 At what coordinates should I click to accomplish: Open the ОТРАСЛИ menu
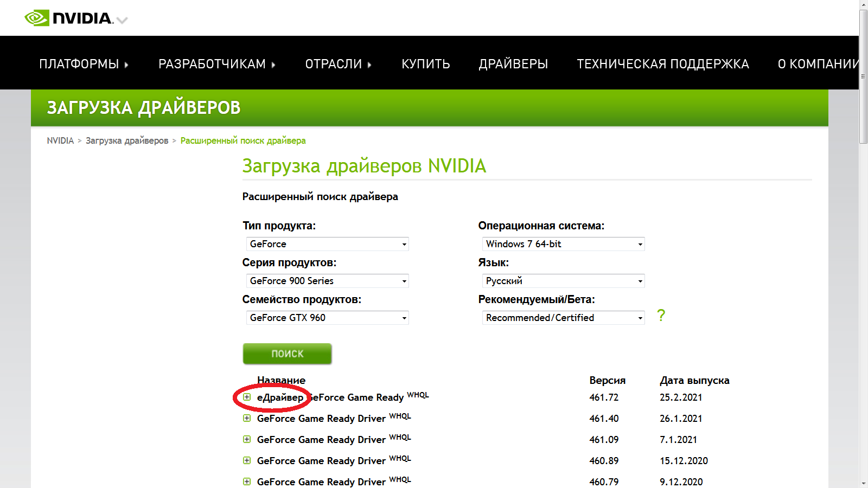(333, 63)
